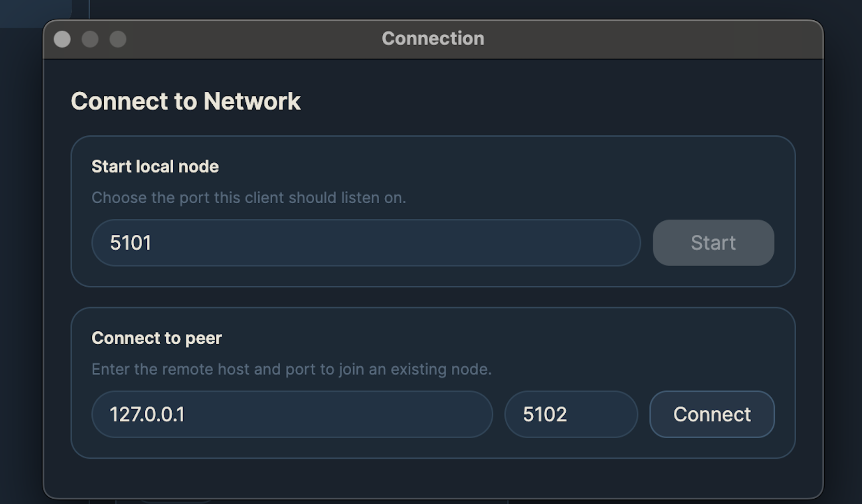The image size is (862, 504).
Task: Click the port hint text under Start local node
Action: click(x=249, y=198)
